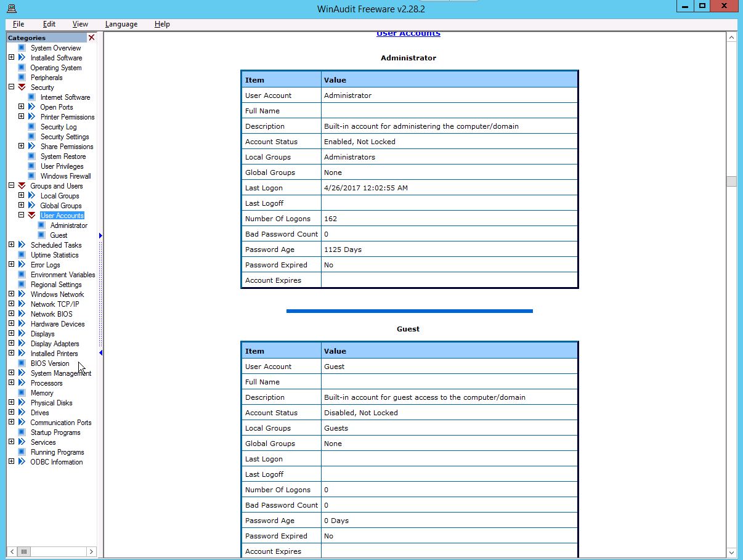Click the Windows Firewall tree icon
The image size is (743, 560).
[31, 176]
